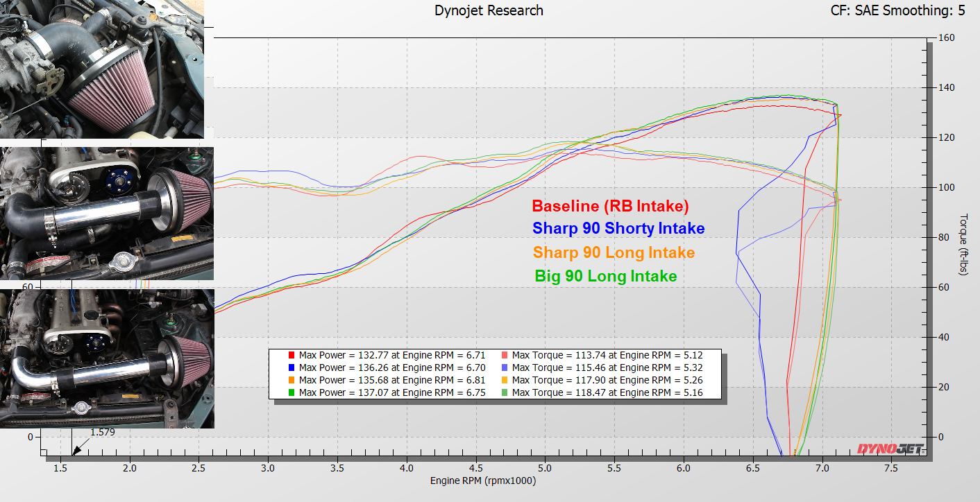
Task: Click the 1.579 cursor marker arrow
Action: click(76, 449)
